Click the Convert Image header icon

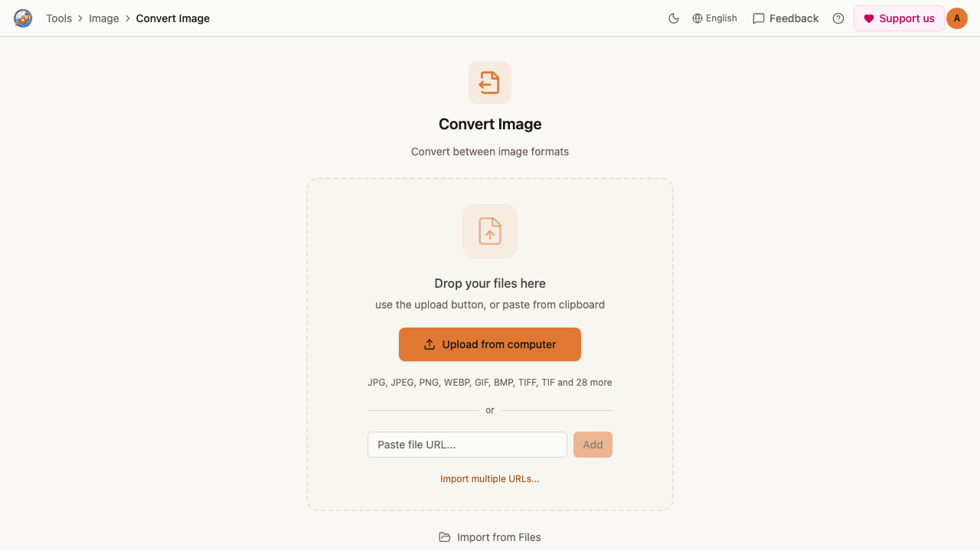[490, 83]
